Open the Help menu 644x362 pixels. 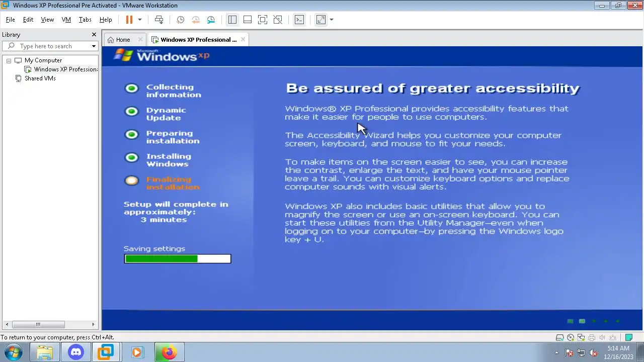point(106,20)
